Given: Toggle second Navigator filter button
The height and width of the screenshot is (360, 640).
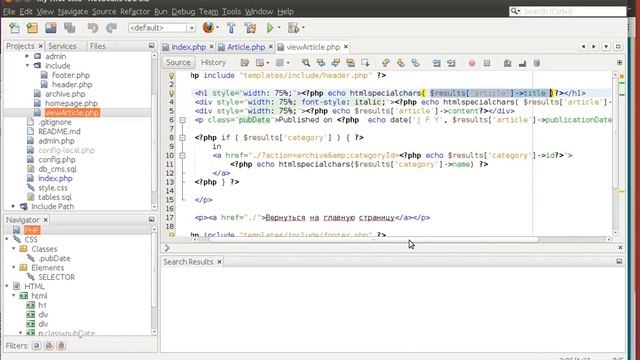Looking at the screenshot, I should [x=49, y=346].
